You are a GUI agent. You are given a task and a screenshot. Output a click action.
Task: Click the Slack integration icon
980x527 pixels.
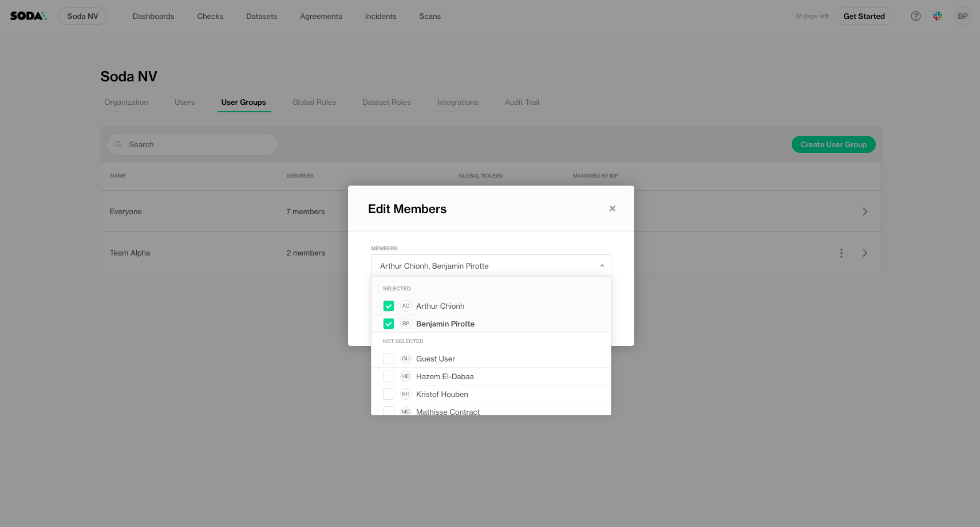(938, 16)
